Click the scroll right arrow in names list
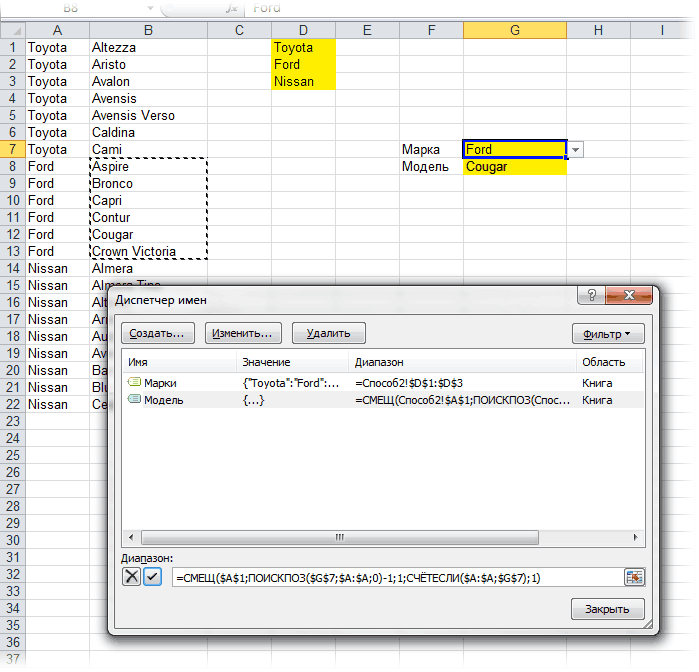 click(636, 537)
